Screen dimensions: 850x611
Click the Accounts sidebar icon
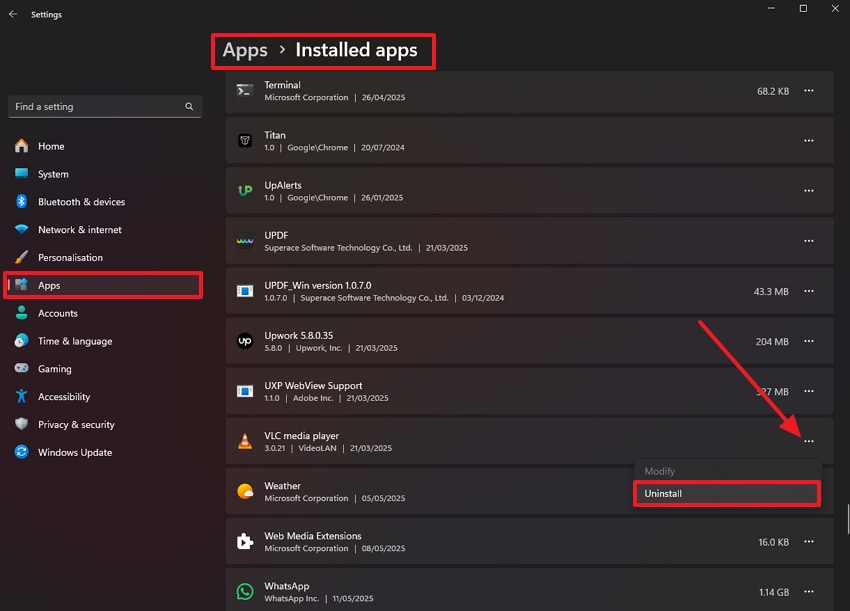[22, 313]
